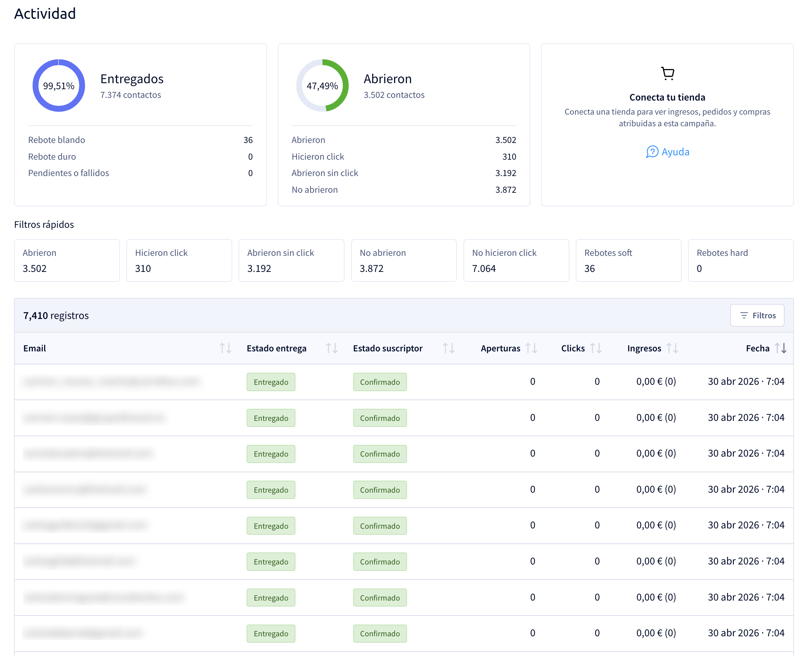Click the shopping cart store icon

click(x=668, y=73)
